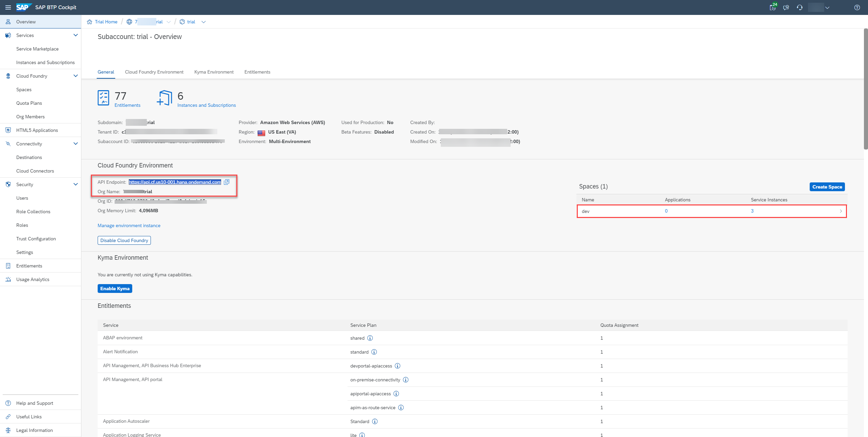Click the Cloud Foundry sidebar icon
The width and height of the screenshot is (868, 437).
(8, 76)
